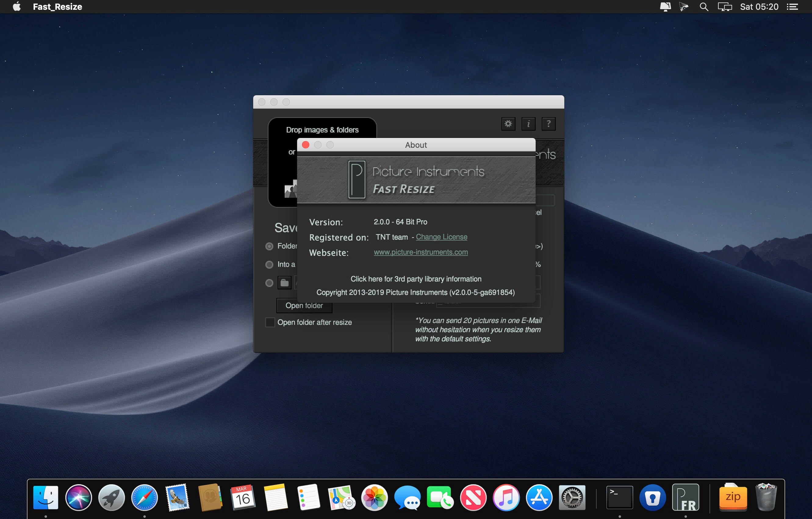Click the Open folder button
Viewport: 812px width, 519px height.
pyautogui.click(x=304, y=305)
